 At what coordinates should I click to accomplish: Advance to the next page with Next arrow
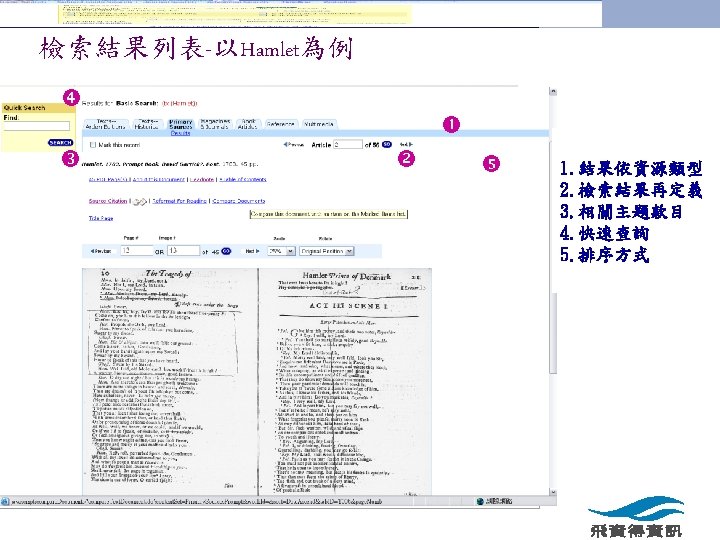point(252,251)
